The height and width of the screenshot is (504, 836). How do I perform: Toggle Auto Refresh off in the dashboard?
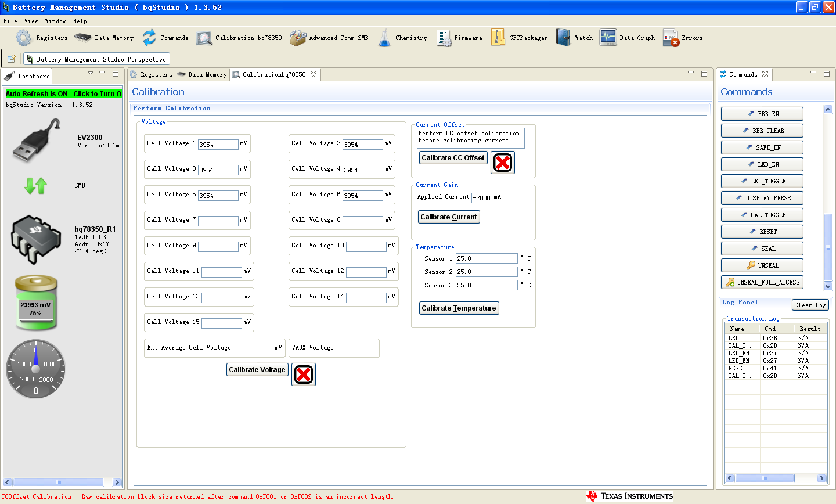point(64,93)
